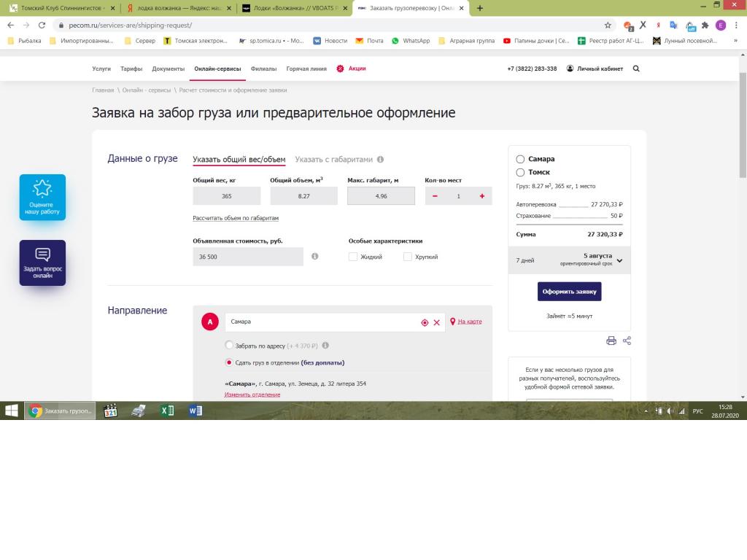Check the Хрупкий checkbox
The height and width of the screenshot is (560, 747).
(408, 257)
